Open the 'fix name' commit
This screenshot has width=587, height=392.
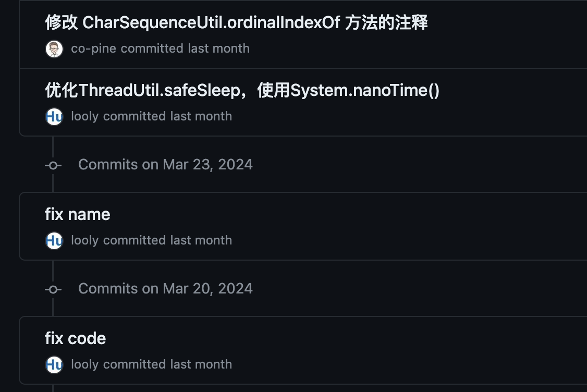click(78, 215)
